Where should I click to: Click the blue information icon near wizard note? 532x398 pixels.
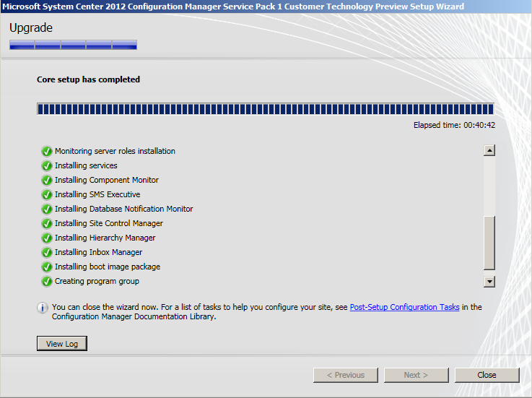[x=43, y=308]
